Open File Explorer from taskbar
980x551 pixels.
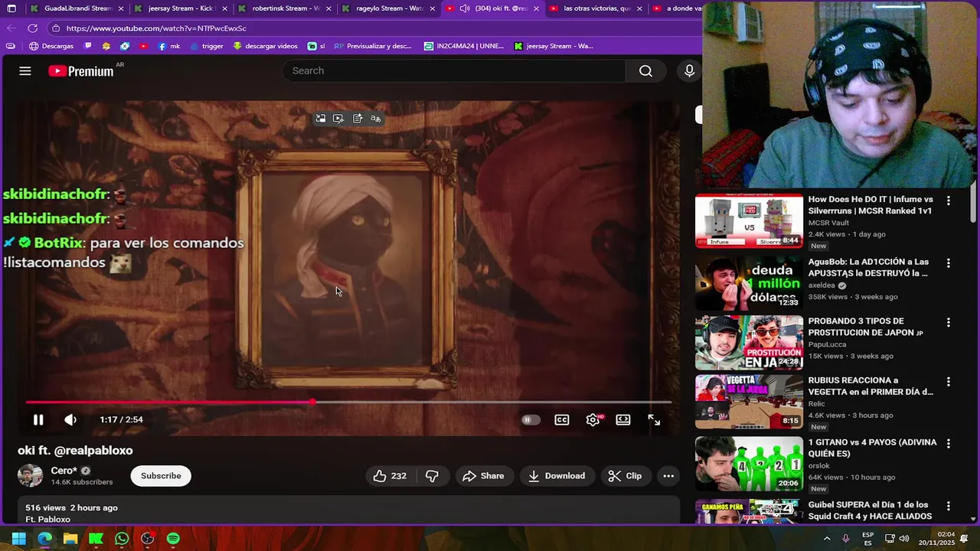click(70, 539)
